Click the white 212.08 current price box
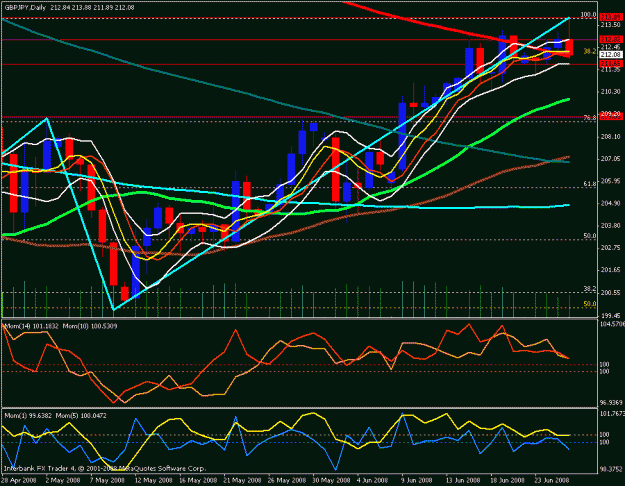 pyautogui.click(x=611, y=54)
